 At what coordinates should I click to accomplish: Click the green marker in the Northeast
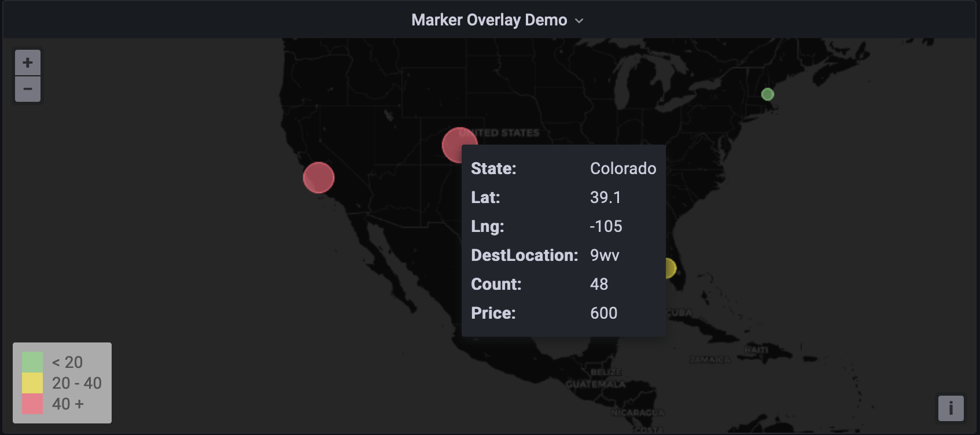pyautogui.click(x=767, y=94)
